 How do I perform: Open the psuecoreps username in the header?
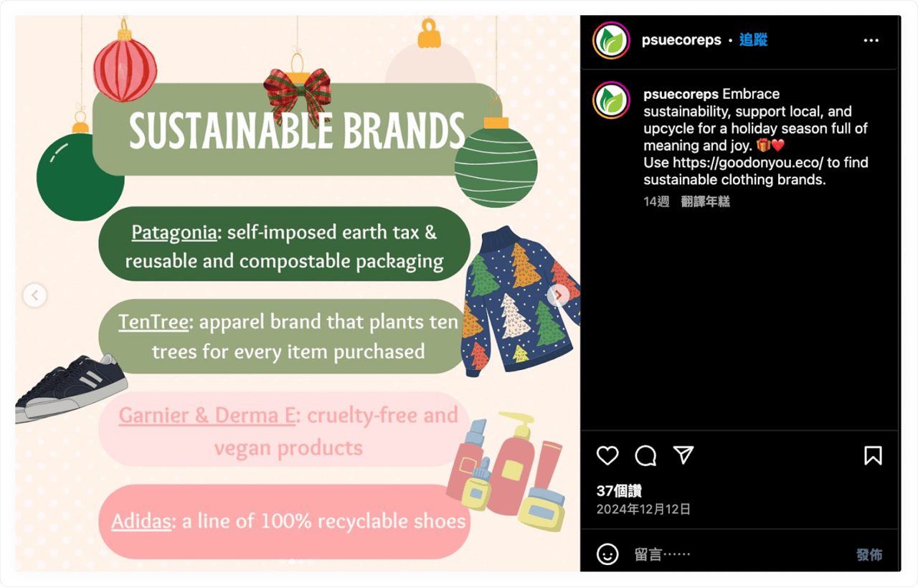682,40
